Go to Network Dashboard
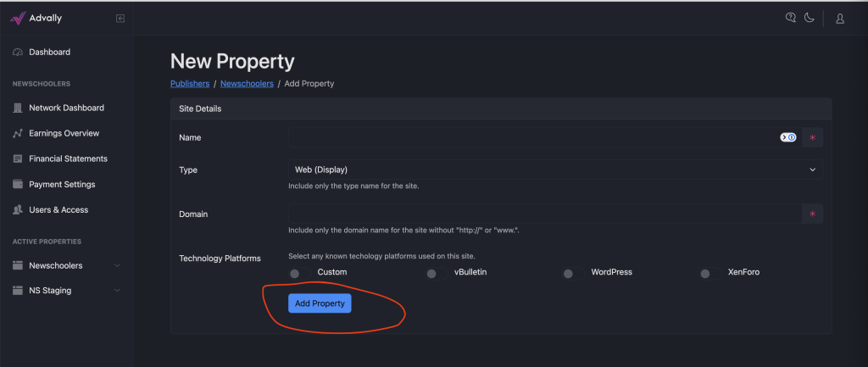The height and width of the screenshot is (367, 868). [66, 108]
